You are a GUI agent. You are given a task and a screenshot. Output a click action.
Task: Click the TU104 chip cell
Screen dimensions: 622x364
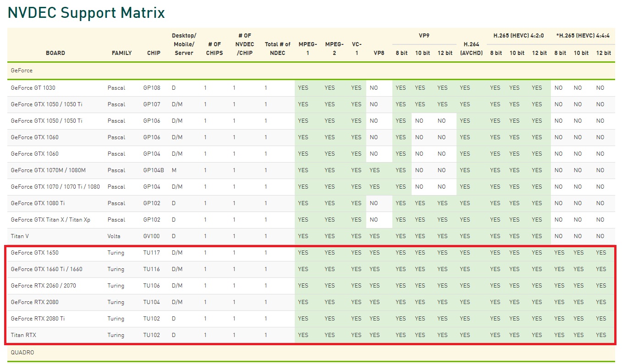tap(151, 302)
